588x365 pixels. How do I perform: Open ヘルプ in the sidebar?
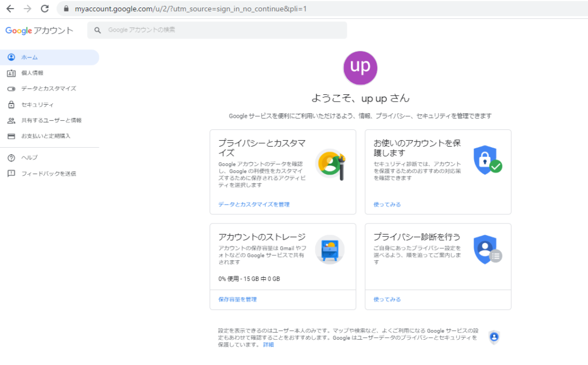point(49,157)
